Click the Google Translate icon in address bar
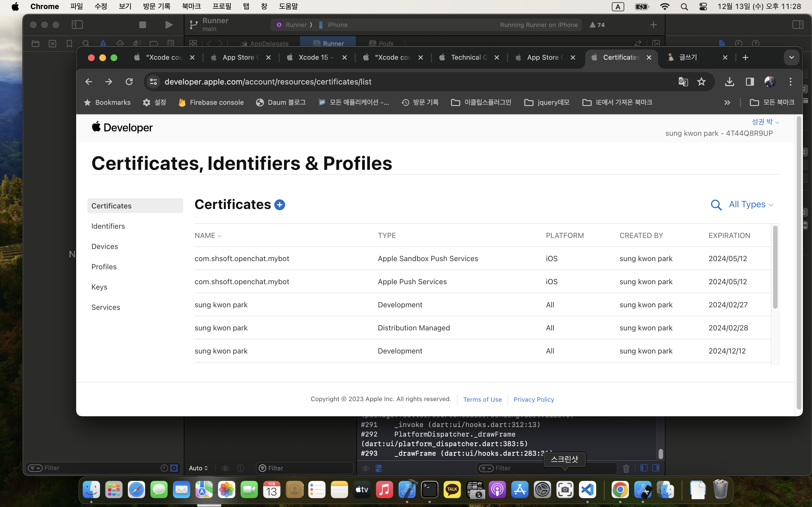This screenshot has height=507, width=812. click(683, 81)
